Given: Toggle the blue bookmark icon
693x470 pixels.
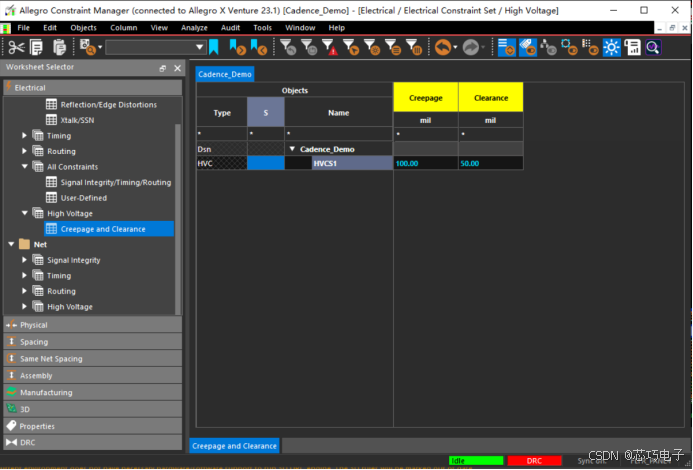Looking at the screenshot, I should pyautogui.click(x=213, y=47).
